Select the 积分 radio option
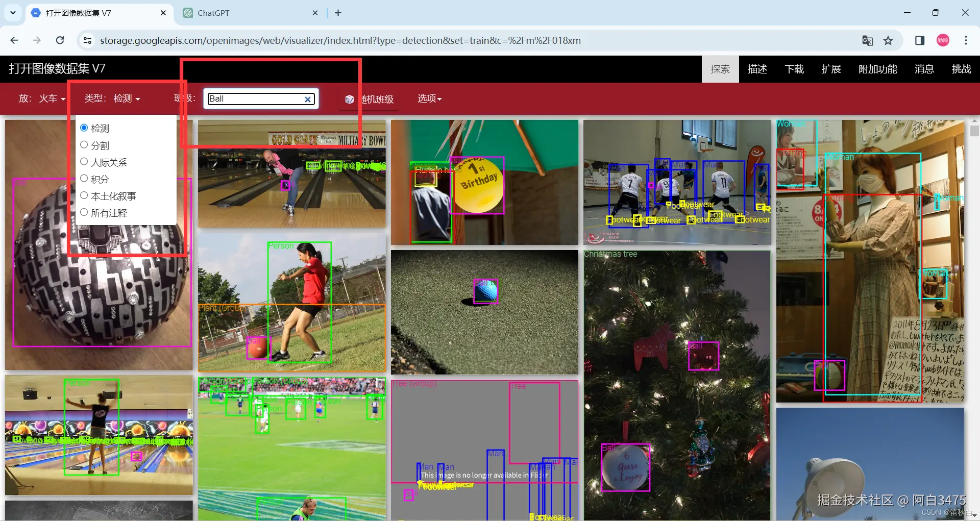The width and height of the screenshot is (980, 521). (84, 179)
